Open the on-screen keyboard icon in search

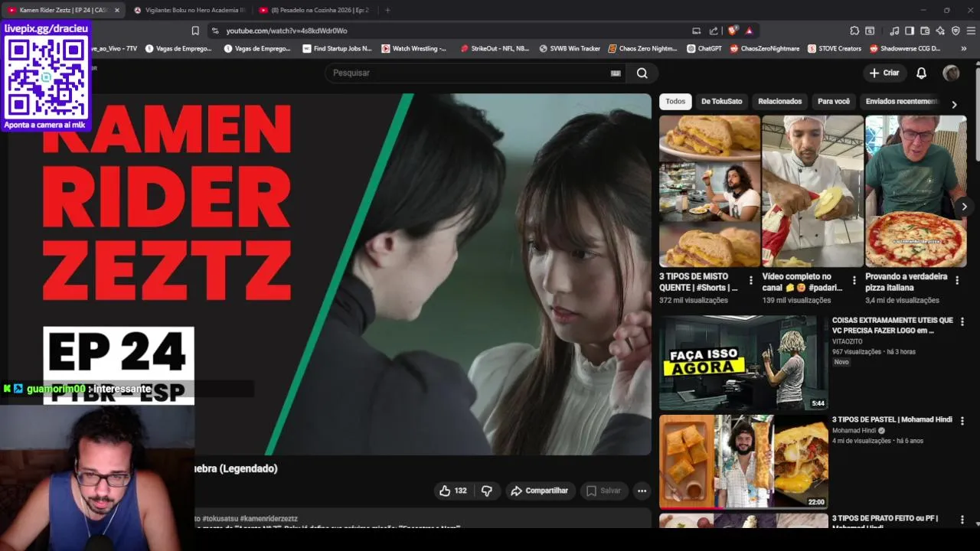click(x=616, y=73)
